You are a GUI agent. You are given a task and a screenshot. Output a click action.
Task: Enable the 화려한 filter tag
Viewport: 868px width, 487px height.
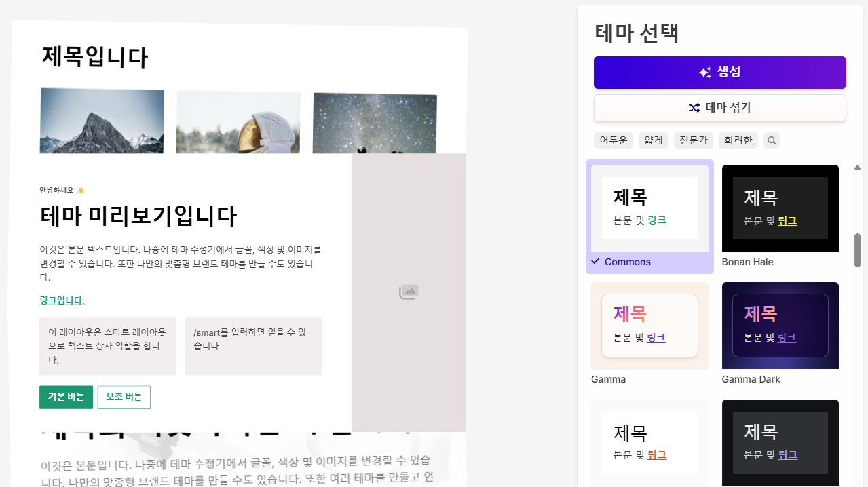pyautogui.click(x=738, y=140)
